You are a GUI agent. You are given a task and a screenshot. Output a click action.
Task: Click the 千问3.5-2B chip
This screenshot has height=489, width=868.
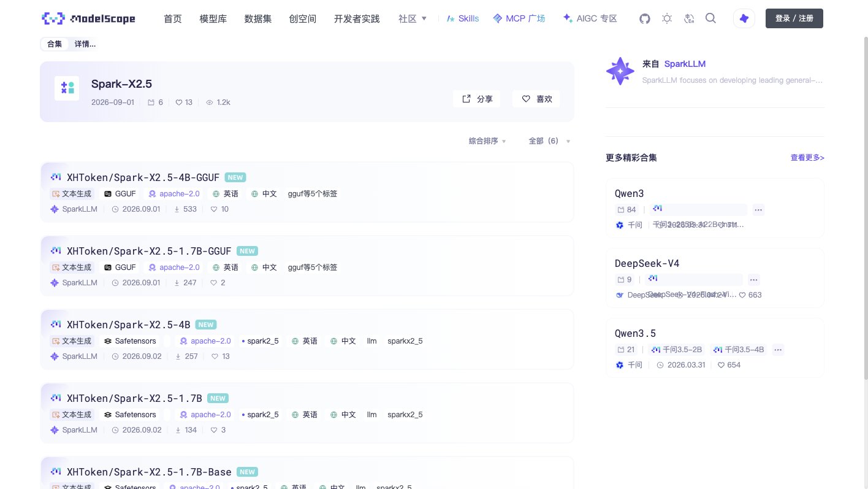pyautogui.click(x=677, y=350)
